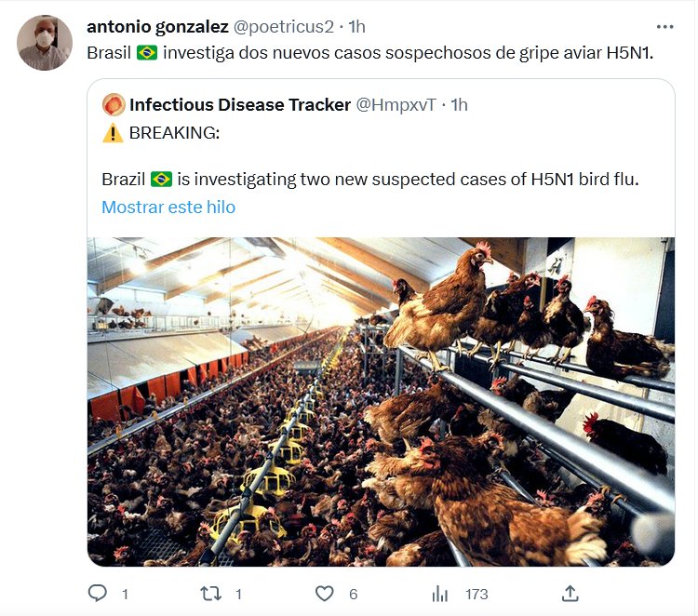The height and width of the screenshot is (616, 698).
Task: Click the "Mostrar este hilo" link
Action: click(x=168, y=207)
